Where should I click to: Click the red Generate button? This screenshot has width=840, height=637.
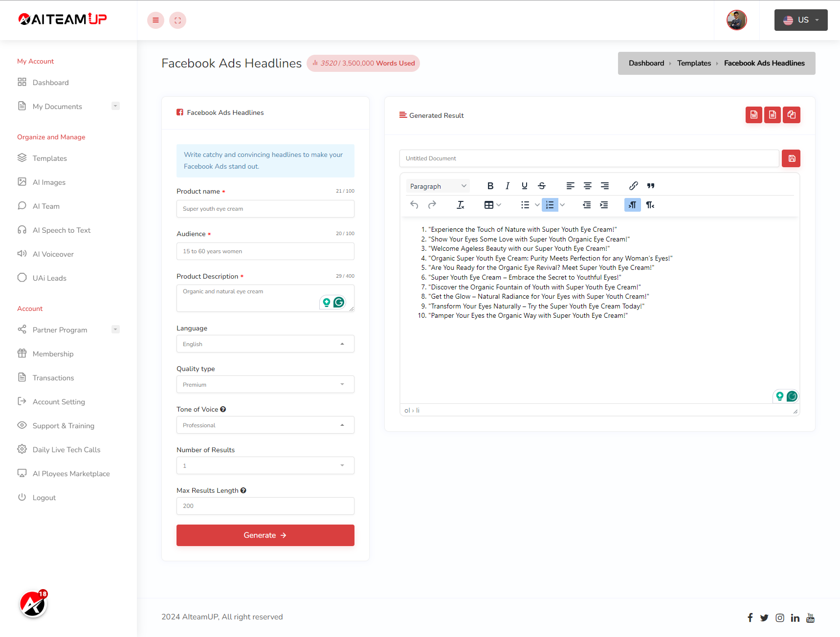[x=265, y=535]
